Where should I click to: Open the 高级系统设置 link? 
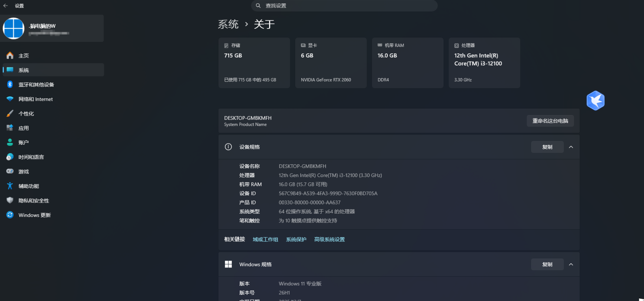pyautogui.click(x=329, y=239)
